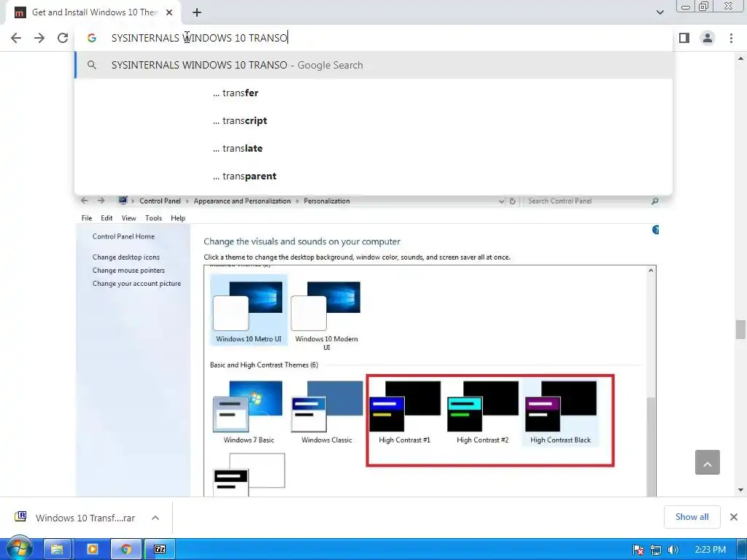Click the page scrollbar down arrow

pyautogui.click(x=740, y=490)
